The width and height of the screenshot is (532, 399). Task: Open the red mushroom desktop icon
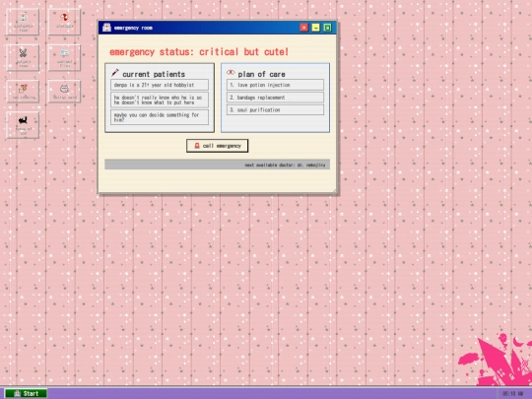(x=64, y=22)
